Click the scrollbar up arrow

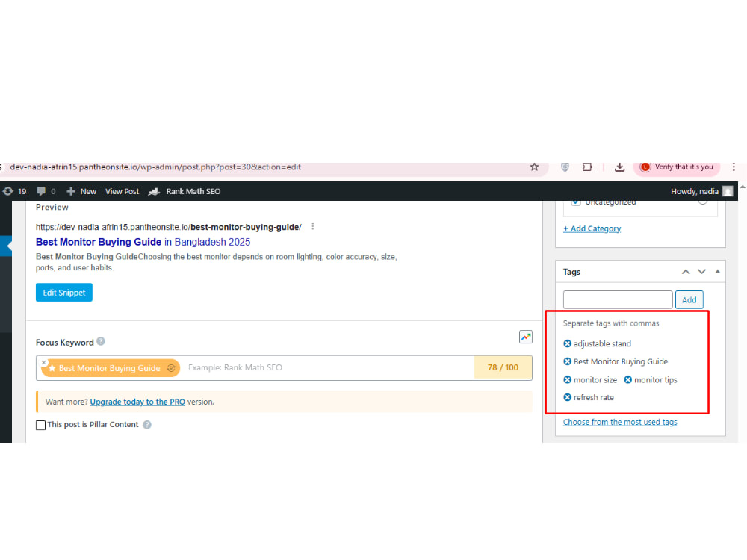coord(743,187)
